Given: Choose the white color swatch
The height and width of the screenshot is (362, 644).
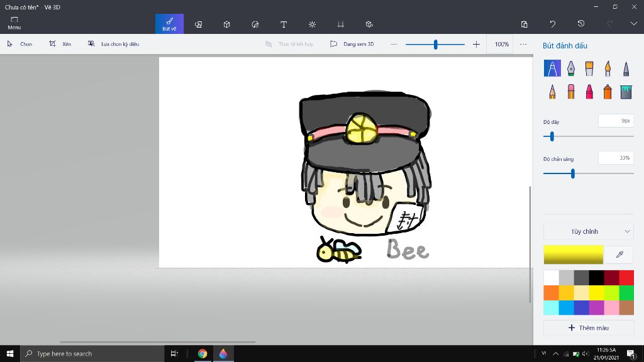Looking at the screenshot, I should 551,277.
